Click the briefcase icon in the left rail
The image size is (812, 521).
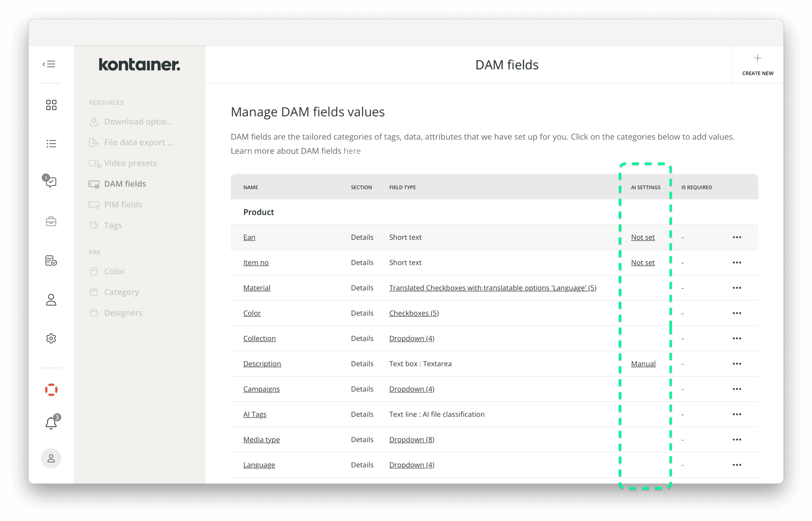(51, 222)
